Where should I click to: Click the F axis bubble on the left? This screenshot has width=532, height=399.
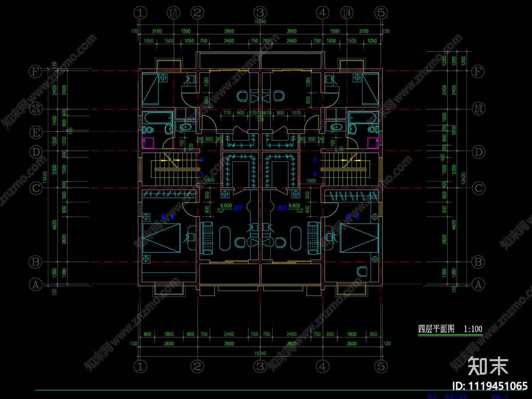35,71
